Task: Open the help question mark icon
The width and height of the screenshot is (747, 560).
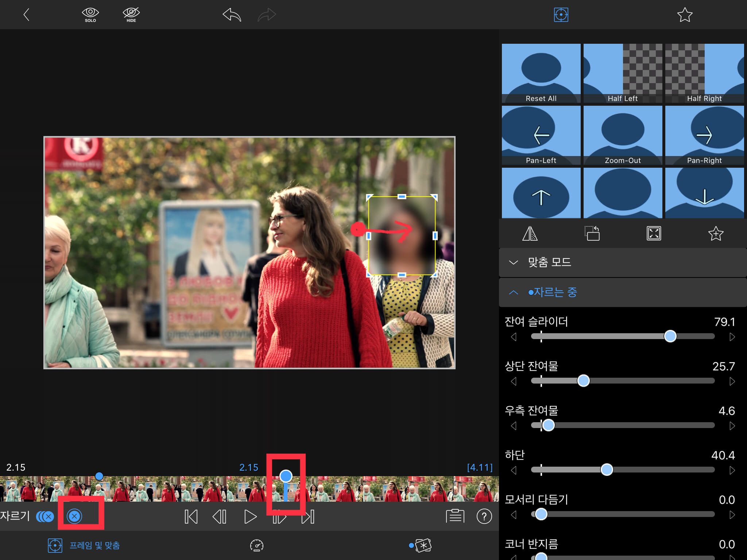Action: (x=484, y=516)
